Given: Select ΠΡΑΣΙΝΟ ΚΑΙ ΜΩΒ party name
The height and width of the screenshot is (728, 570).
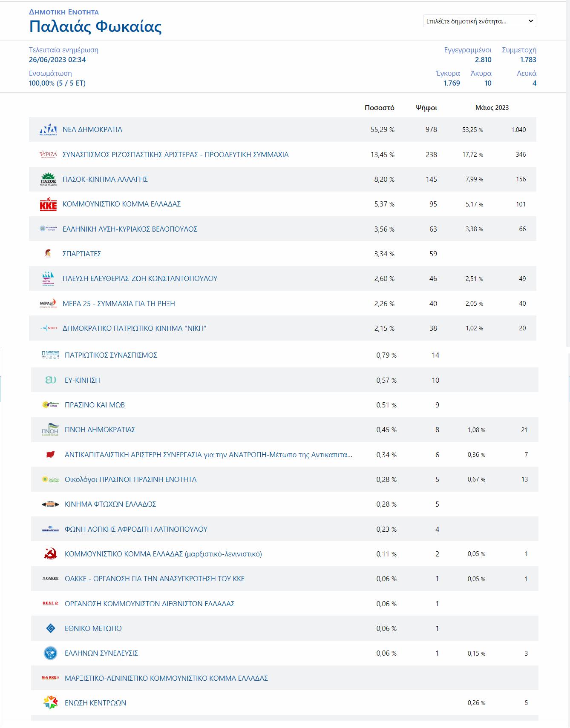Looking at the screenshot, I should click(x=95, y=405).
